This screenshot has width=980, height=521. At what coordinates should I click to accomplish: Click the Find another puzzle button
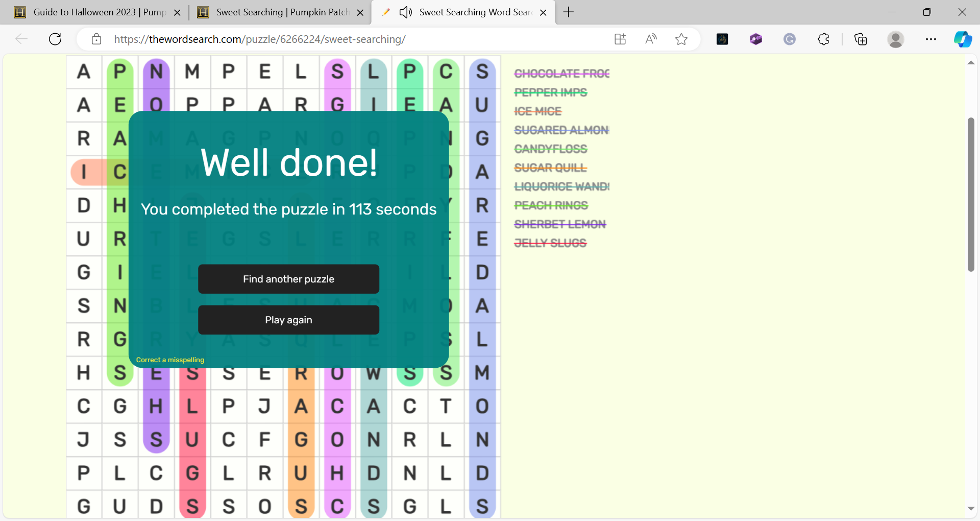(x=288, y=279)
